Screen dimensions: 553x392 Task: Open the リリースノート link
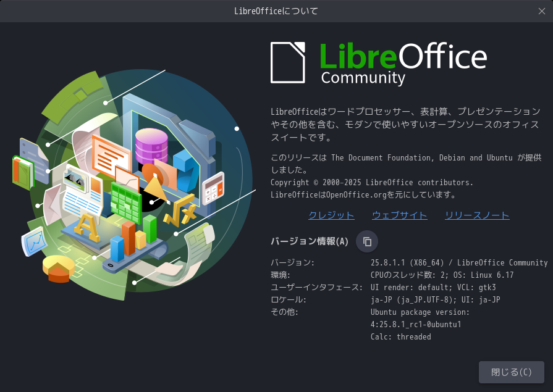477,215
